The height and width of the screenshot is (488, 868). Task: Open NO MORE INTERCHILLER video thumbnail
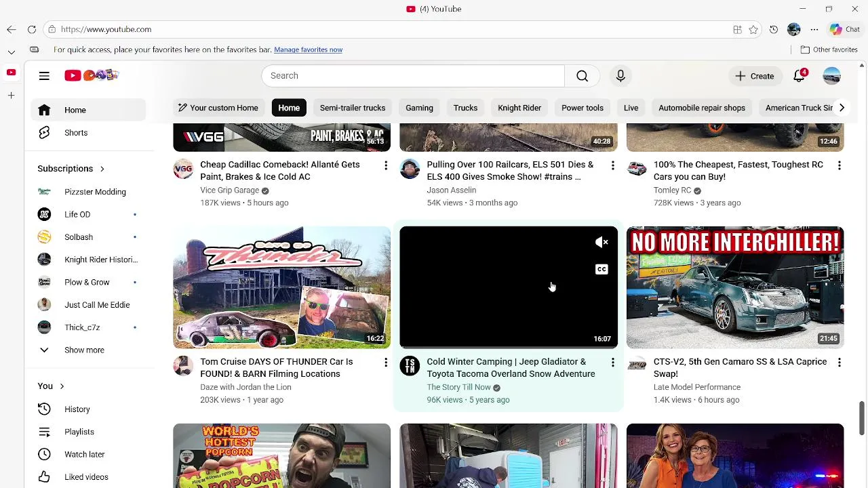[x=735, y=287]
